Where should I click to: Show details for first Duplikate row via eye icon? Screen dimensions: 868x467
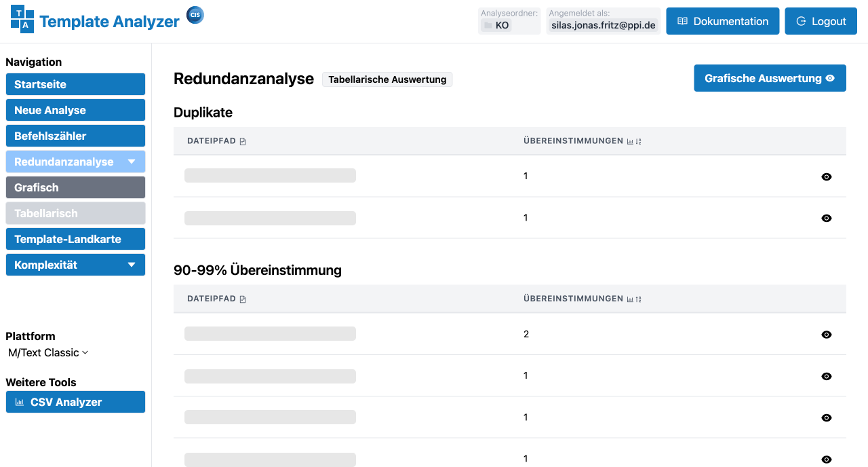826,176
